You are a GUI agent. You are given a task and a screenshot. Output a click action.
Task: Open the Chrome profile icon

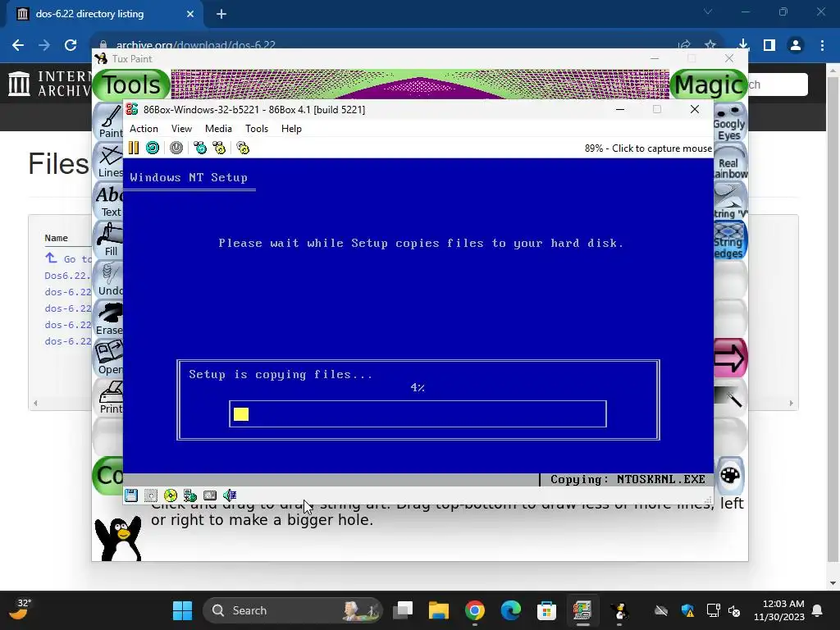point(796,45)
